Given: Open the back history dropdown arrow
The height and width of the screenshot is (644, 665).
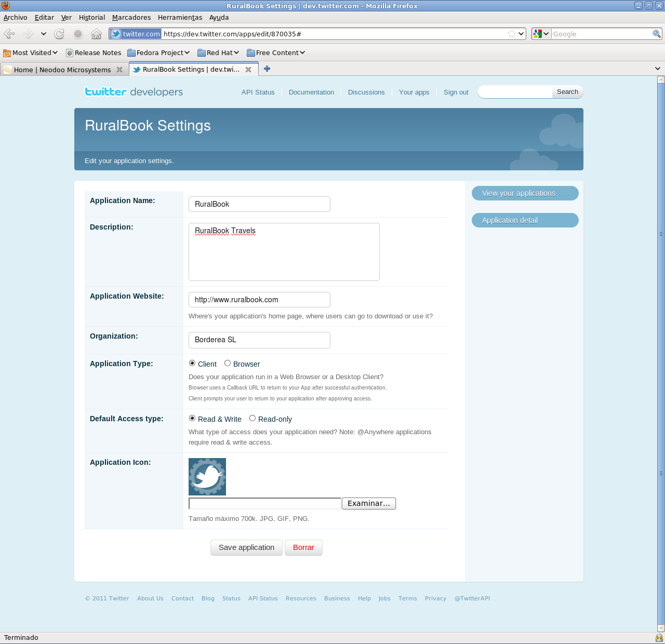Looking at the screenshot, I should tap(44, 34).
